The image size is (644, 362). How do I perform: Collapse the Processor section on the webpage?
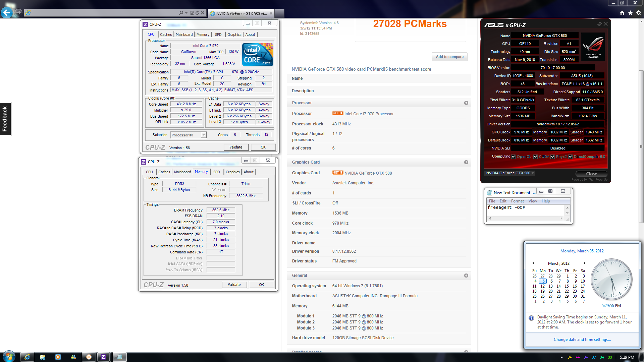tap(466, 103)
